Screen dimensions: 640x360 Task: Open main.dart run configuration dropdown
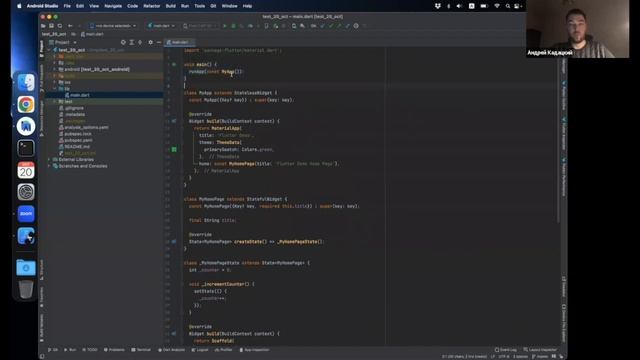(x=161, y=26)
